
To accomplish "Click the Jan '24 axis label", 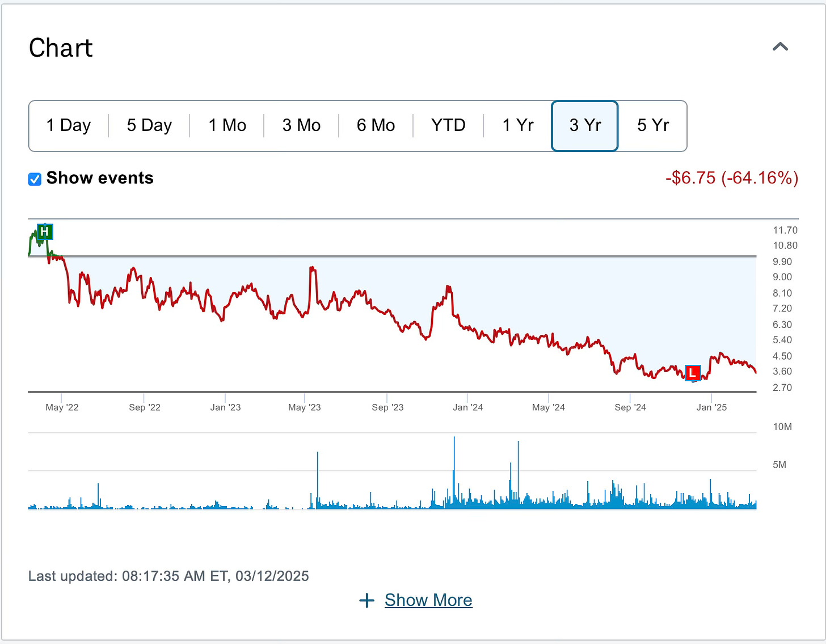I will pyautogui.click(x=468, y=407).
